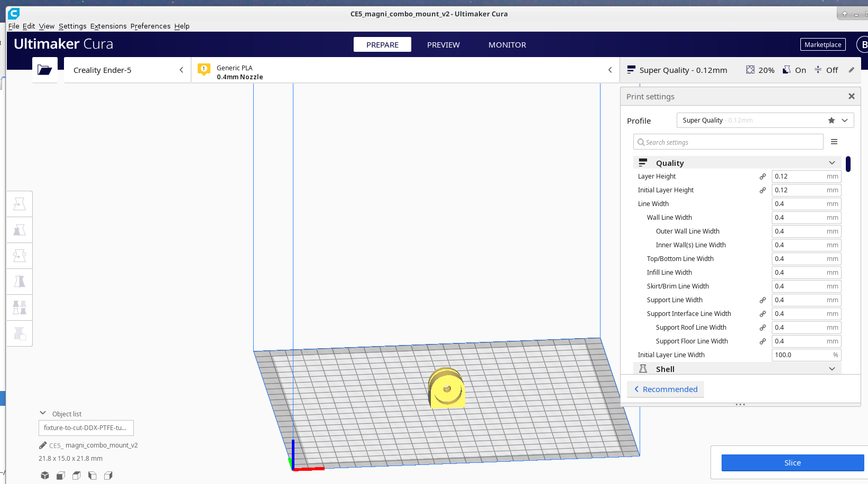Click the link icon beside Support Line Width
The image size is (868, 484).
pos(763,300)
